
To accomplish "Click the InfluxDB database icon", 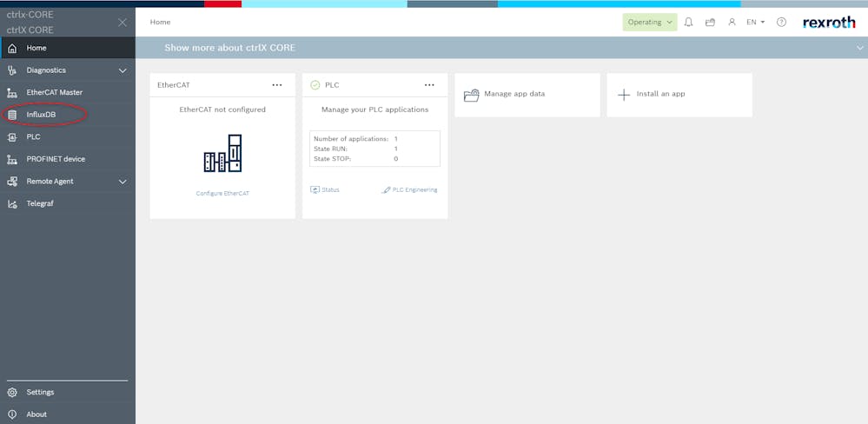I will [12, 115].
